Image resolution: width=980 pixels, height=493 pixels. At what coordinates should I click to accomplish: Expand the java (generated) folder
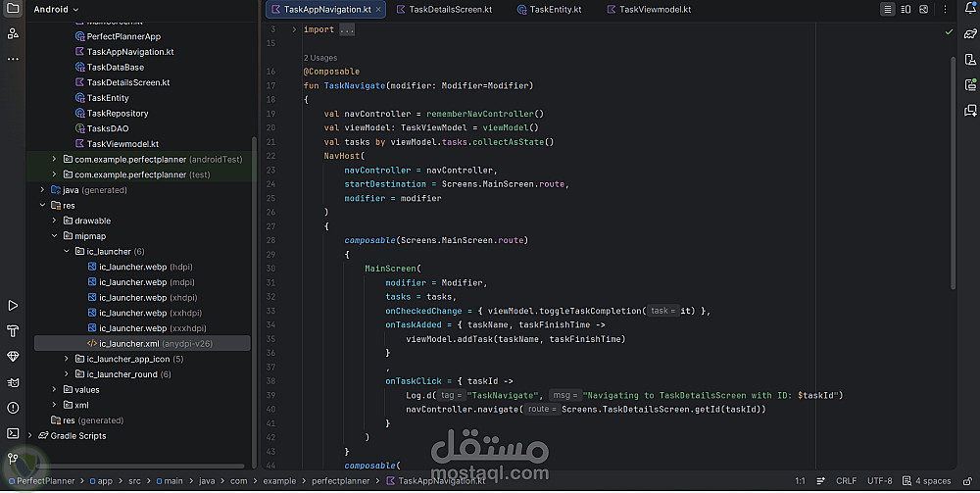(x=42, y=190)
